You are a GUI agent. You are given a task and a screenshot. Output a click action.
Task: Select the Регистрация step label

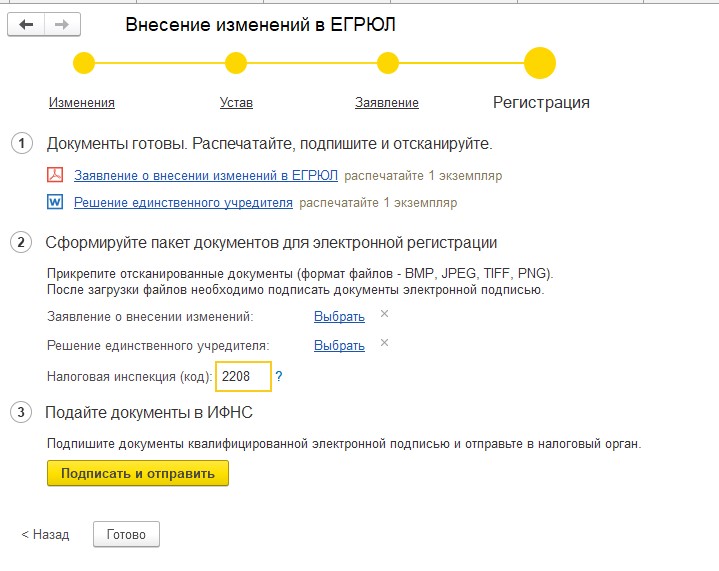[x=541, y=102]
